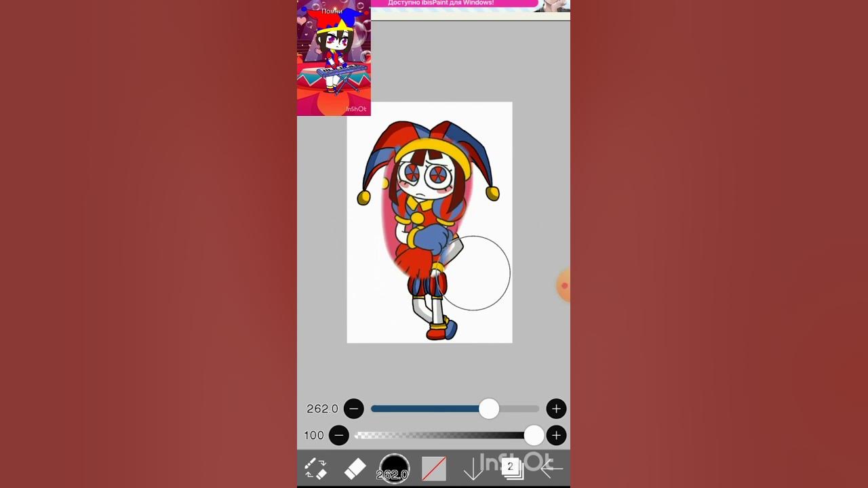Open brush settings via 262.0 circle
Viewport: 868px width, 488px height.
click(394, 468)
